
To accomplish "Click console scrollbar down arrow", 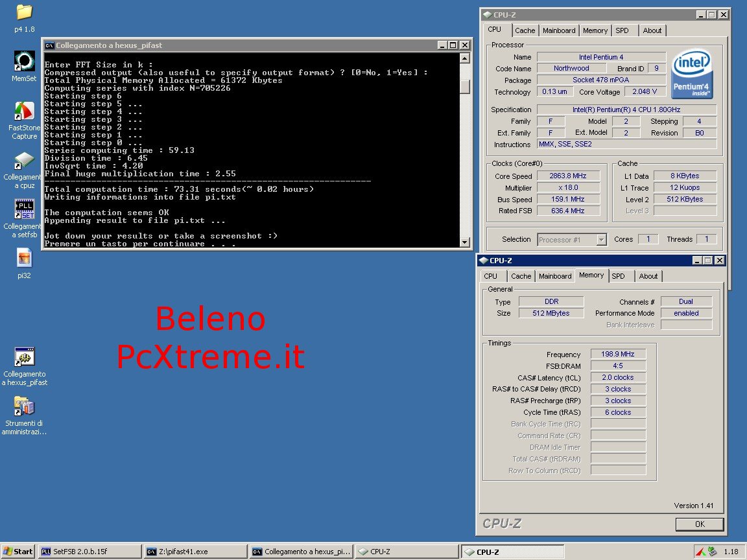I will tap(465, 242).
